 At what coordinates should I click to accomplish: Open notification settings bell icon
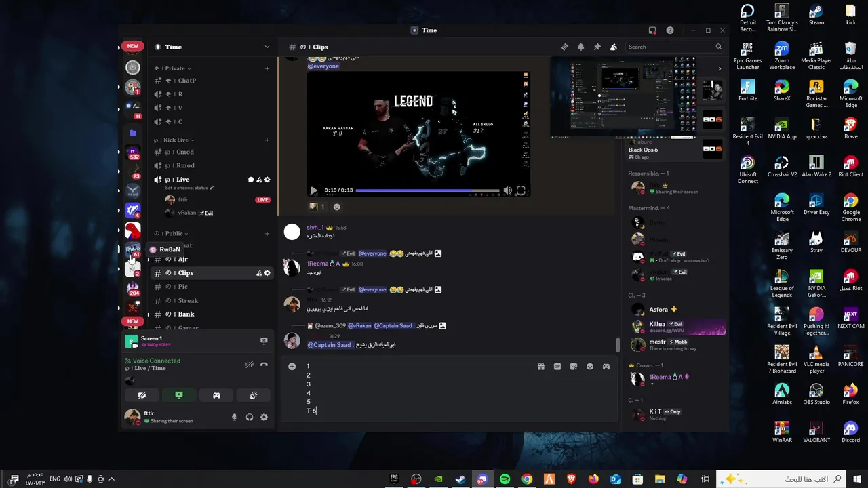[580, 47]
